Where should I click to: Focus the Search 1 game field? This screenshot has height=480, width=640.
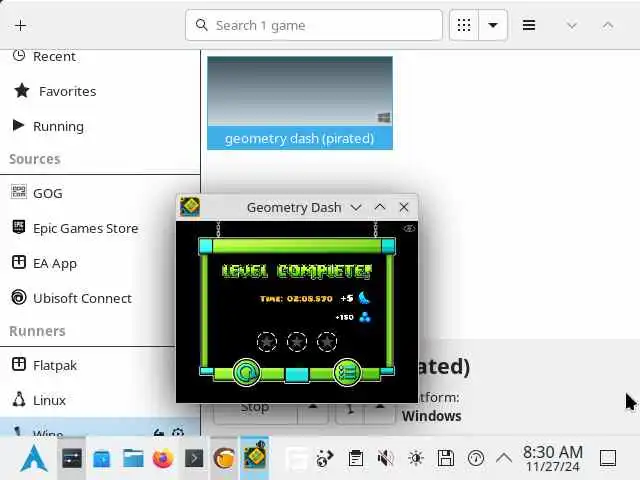click(313, 25)
